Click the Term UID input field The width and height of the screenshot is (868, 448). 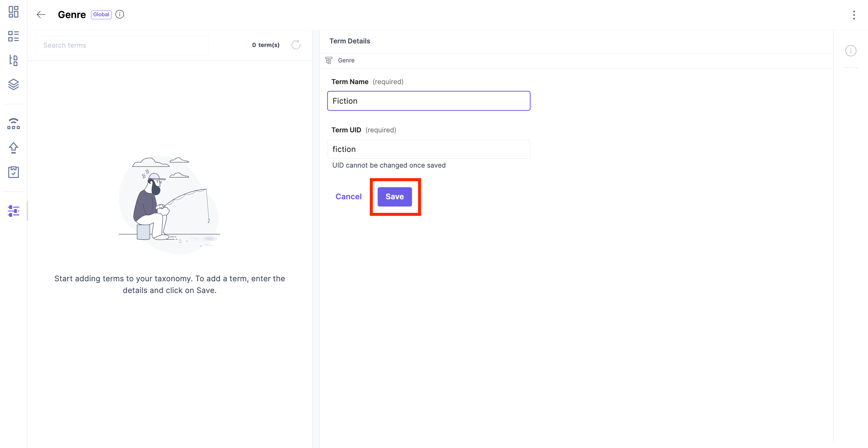point(429,149)
